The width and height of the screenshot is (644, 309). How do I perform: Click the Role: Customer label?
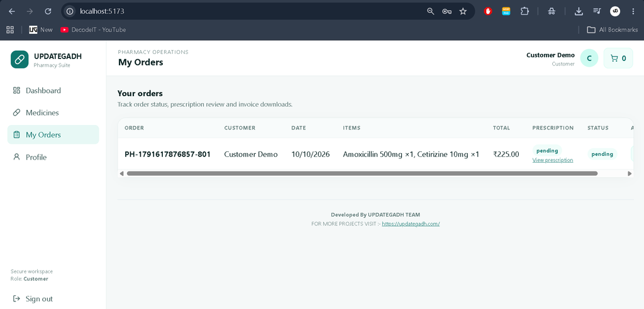[x=29, y=279]
